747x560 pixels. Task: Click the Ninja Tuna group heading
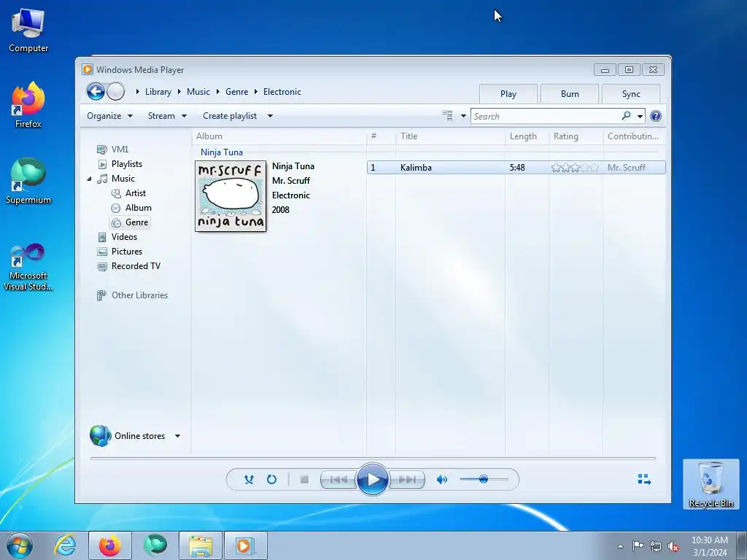(222, 152)
